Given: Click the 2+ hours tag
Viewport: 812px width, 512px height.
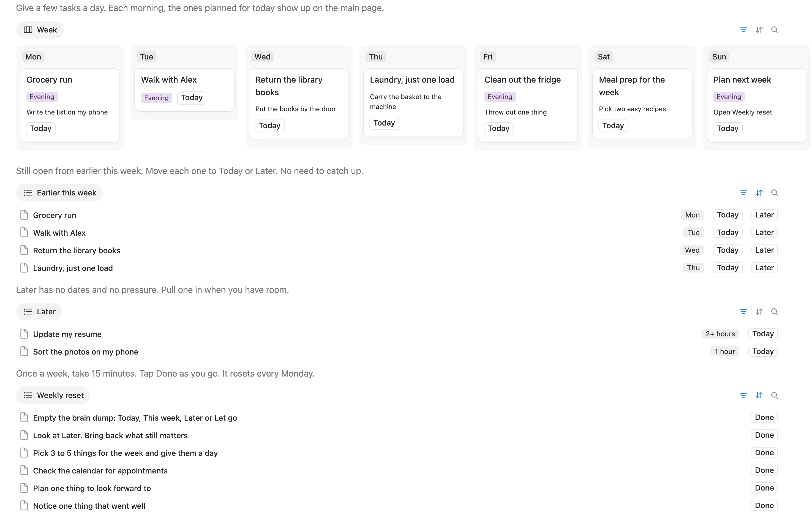Looking at the screenshot, I should pos(720,334).
